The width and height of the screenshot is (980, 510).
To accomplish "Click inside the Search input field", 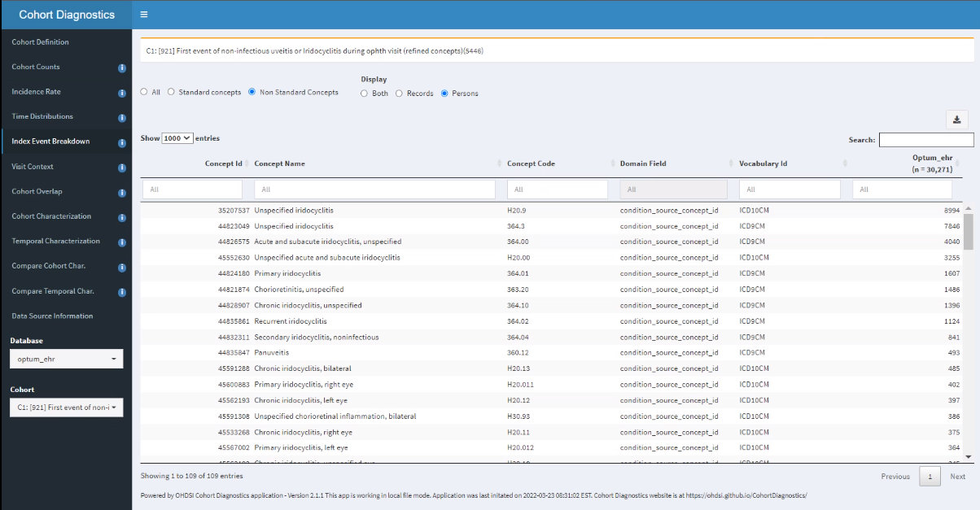I will 927,139.
